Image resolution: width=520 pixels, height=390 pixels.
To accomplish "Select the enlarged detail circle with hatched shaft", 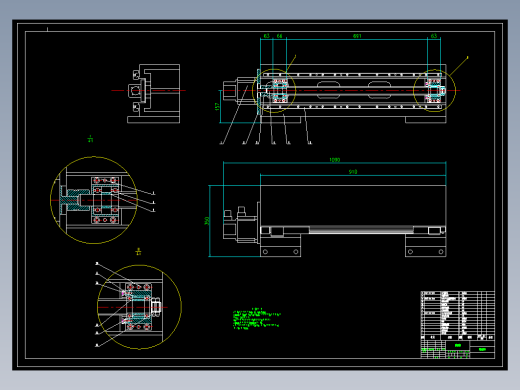I will point(94,200).
